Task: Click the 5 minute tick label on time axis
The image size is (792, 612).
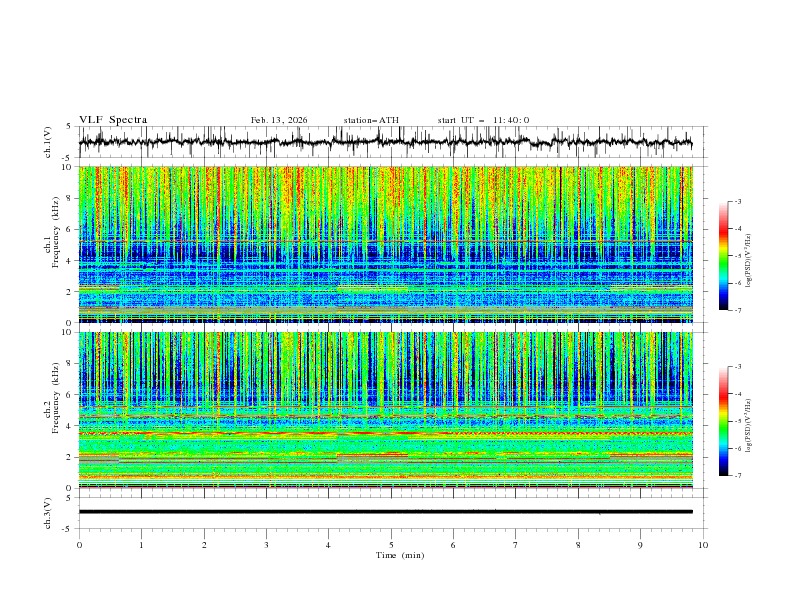Action: pos(391,544)
